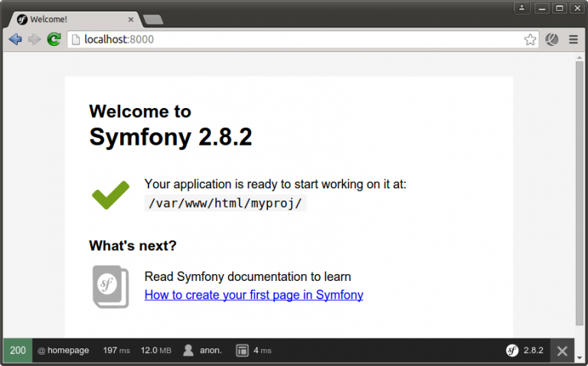The width and height of the screenshot is (588, 366).
Task: Click the 200 status code in debug toolbar
Action: [18, 351]
